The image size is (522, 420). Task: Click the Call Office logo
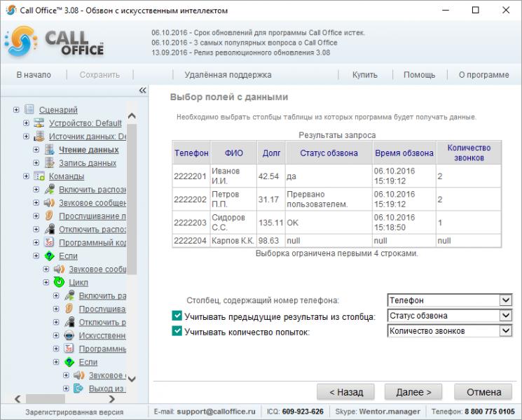click(x=55, y=43)
